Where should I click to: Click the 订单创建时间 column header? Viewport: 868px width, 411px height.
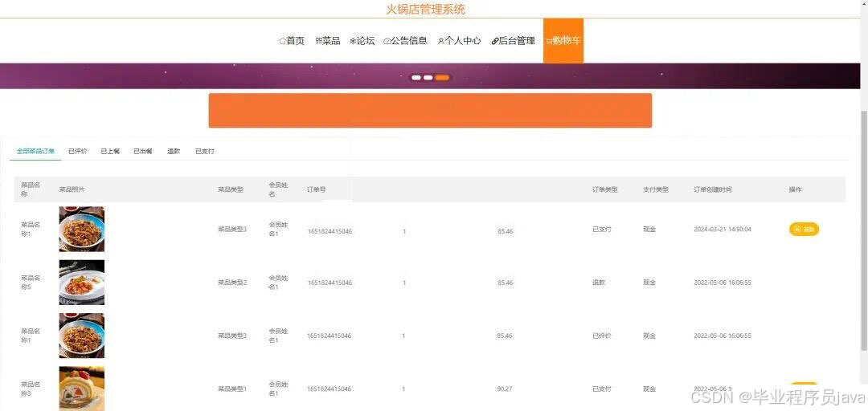[713, 189]
